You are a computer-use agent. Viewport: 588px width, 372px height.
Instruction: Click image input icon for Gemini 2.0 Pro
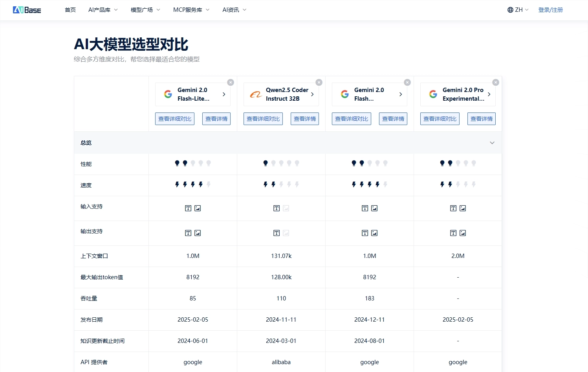(x=463, y=208)
